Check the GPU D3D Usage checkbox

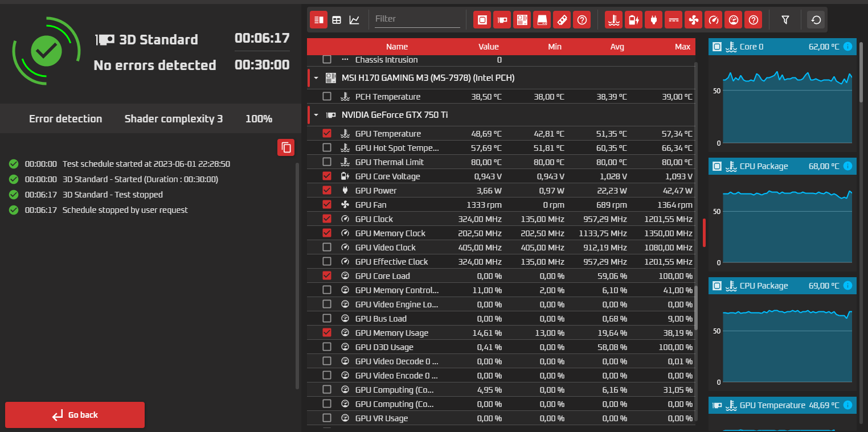(327, 347)
